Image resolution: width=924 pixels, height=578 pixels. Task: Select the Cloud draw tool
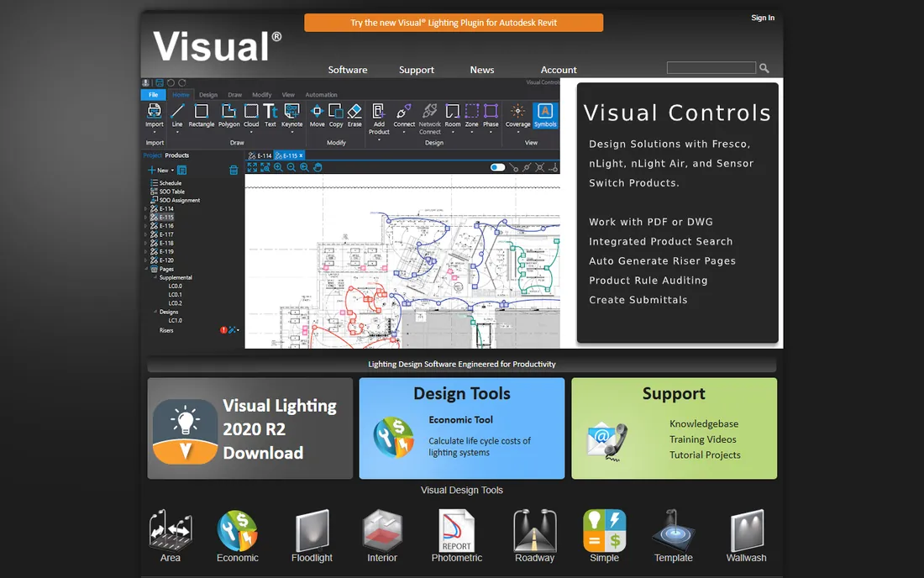[251, 116]
